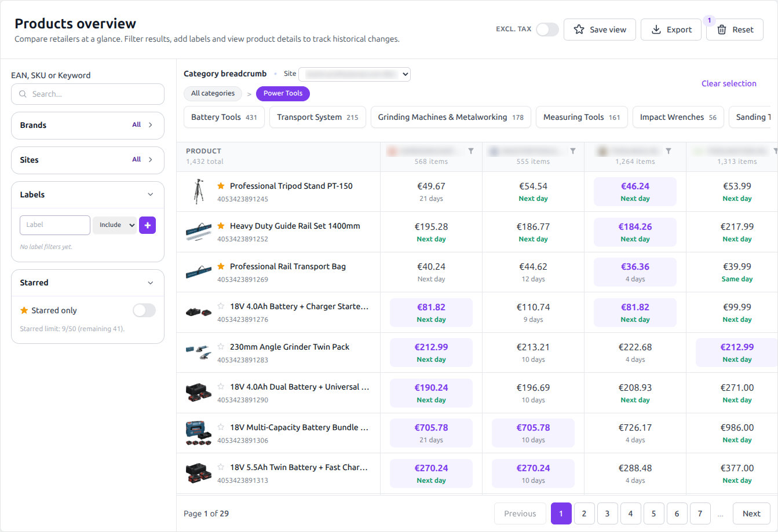This screenshot has width=778, height=532.
Task: Open the label Include dropdown
Action: pos(115,225)
